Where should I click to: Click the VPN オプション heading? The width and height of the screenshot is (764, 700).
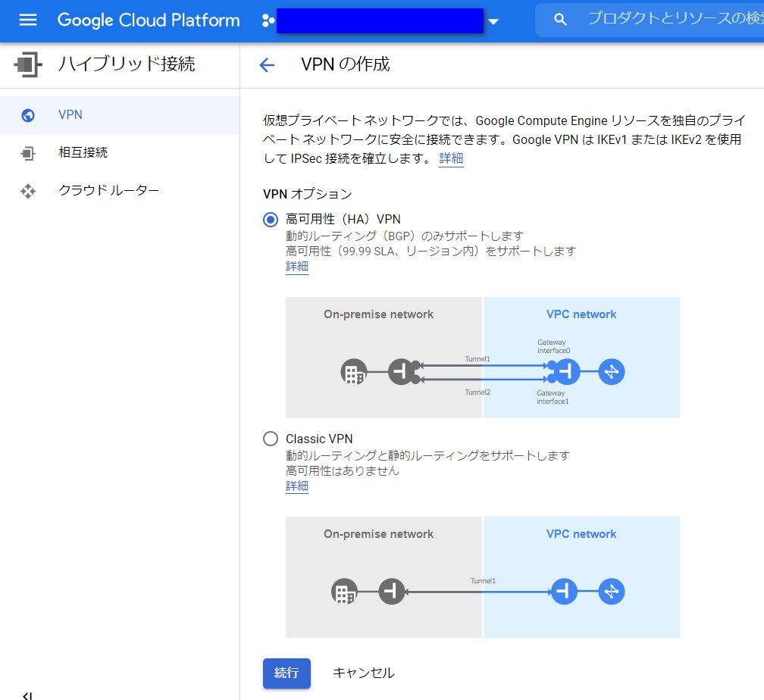(308, 194)
